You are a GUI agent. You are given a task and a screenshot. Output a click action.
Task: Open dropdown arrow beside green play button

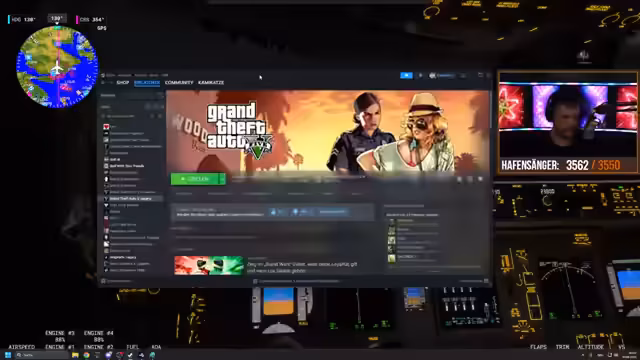click(222, 179)
